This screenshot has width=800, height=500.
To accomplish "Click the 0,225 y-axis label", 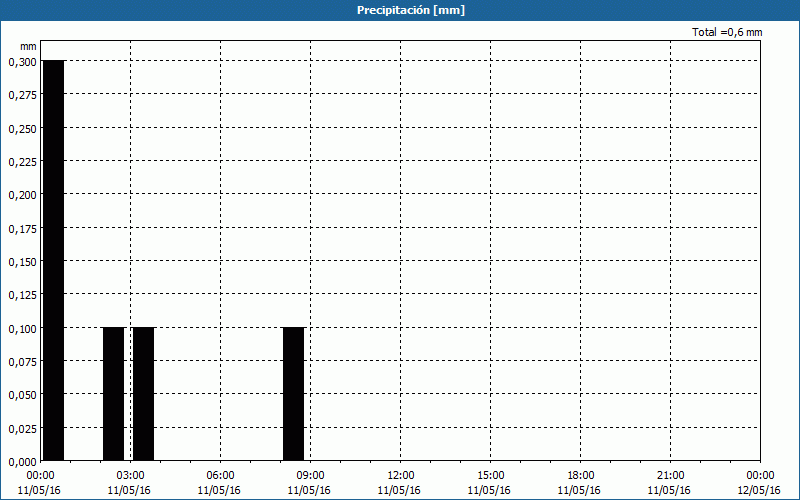I will pyautogui.click(x=22, y=162).
